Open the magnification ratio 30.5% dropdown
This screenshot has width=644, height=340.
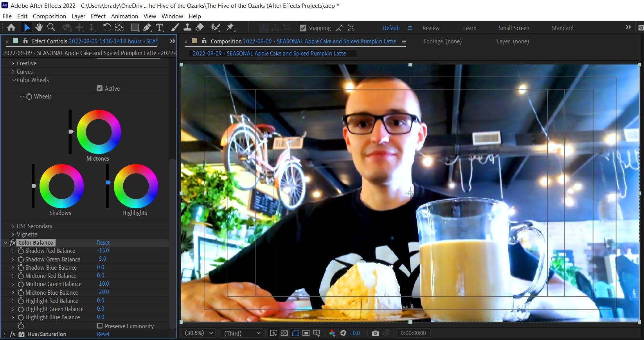(x=199, y=333)
